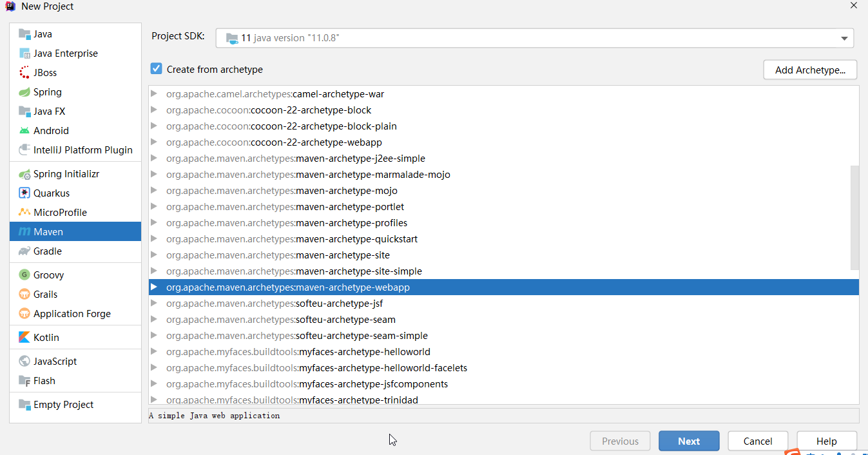Screen dimensions: 868x455
Task: Select the Kotlin icon
Action: coord(24,338)
